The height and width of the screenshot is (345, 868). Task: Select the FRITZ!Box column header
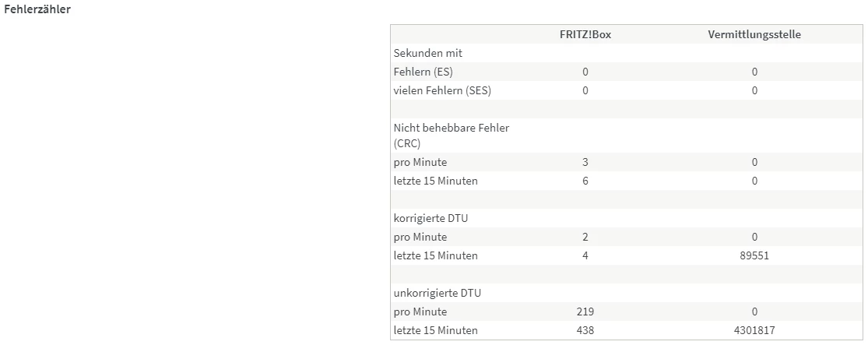point(585,34)
